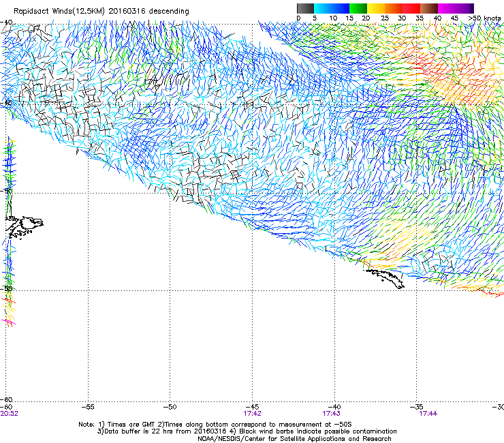Click the legend number "25"
The image size is (504, 443).
tap(385, 18)
